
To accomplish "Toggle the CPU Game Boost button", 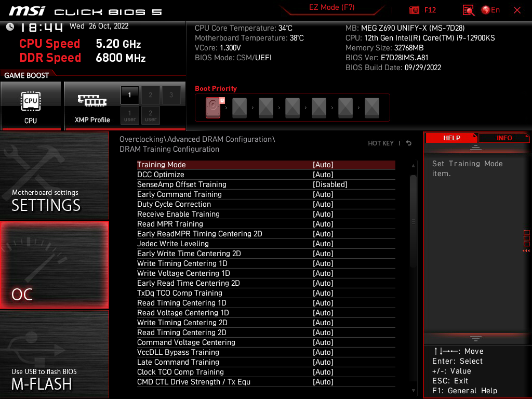I will tap(31, 106).
